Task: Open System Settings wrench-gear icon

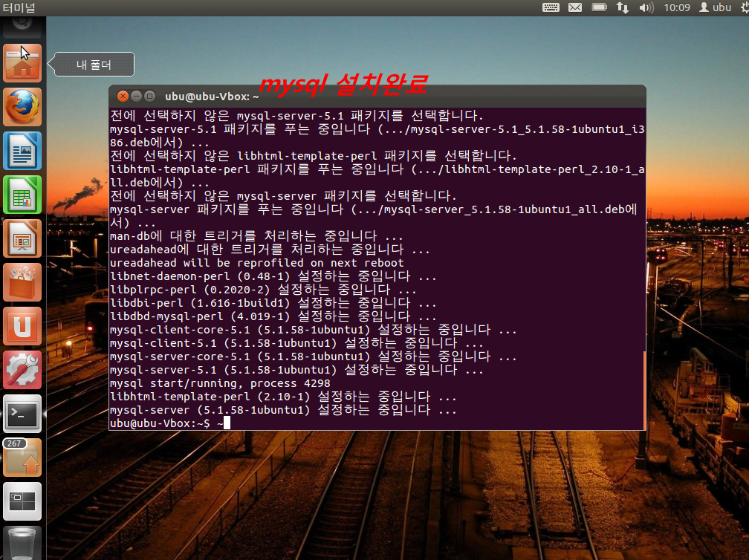Action: [x=22, y=371]
